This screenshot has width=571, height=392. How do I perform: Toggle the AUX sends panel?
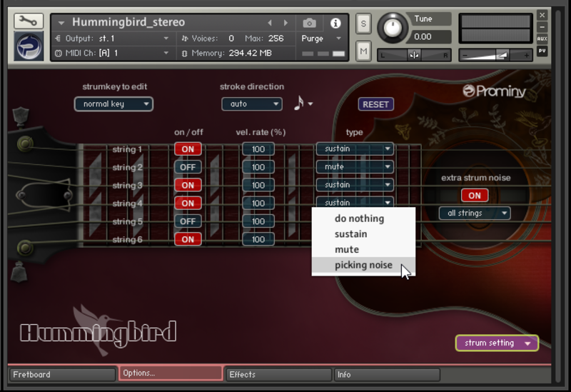pos(542,39)
